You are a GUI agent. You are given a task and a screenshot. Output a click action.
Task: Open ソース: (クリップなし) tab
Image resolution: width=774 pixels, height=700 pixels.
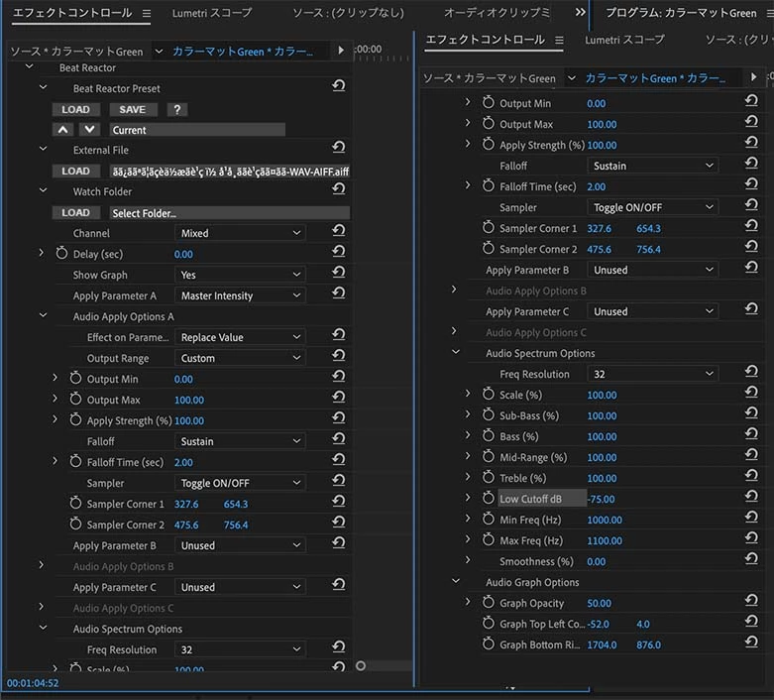click(349, 13)
